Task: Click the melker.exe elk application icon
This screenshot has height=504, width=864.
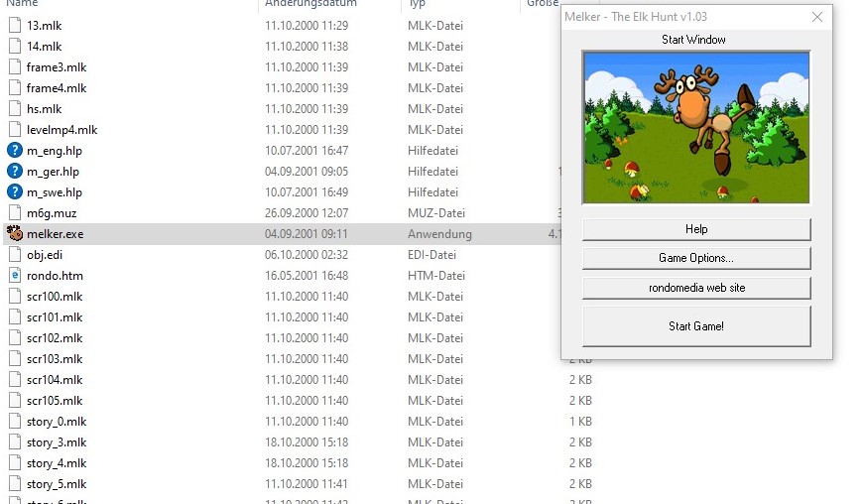Action: (15, 233)
